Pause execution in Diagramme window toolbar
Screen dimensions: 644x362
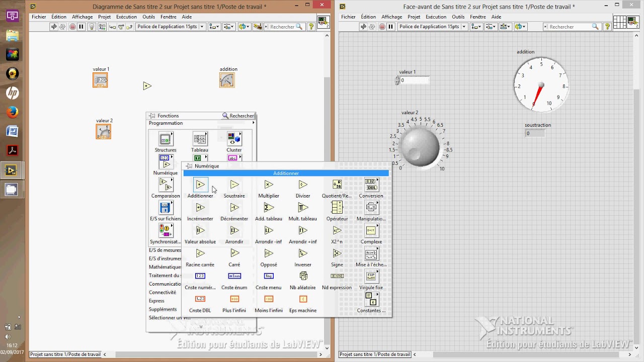[x=81, y=27]
